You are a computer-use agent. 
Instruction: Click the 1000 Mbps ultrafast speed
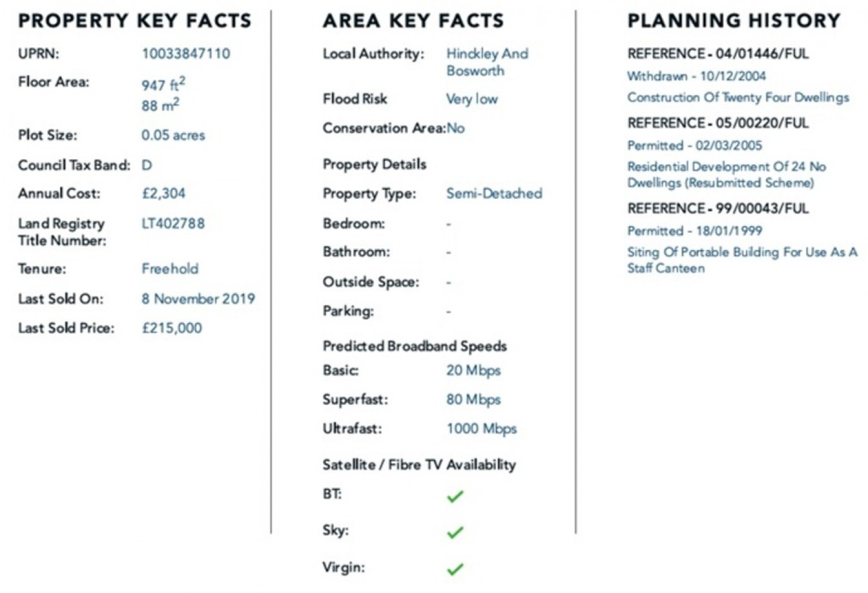481,429
